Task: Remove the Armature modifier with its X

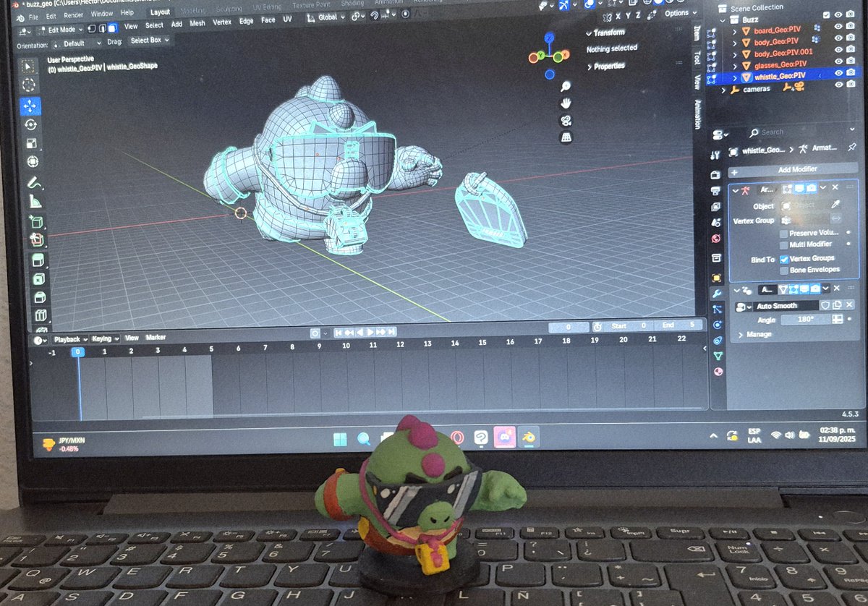Action: [835, 188]
